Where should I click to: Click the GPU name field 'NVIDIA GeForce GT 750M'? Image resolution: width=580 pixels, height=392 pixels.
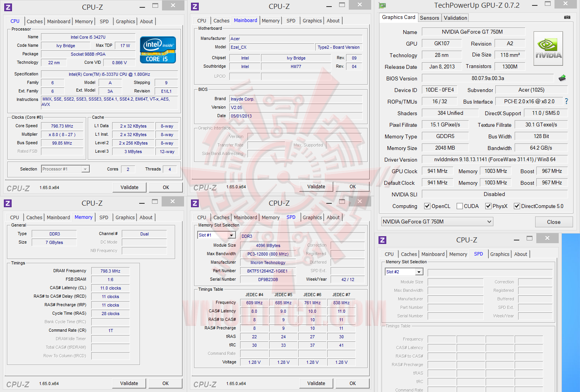tap(473, 32)
